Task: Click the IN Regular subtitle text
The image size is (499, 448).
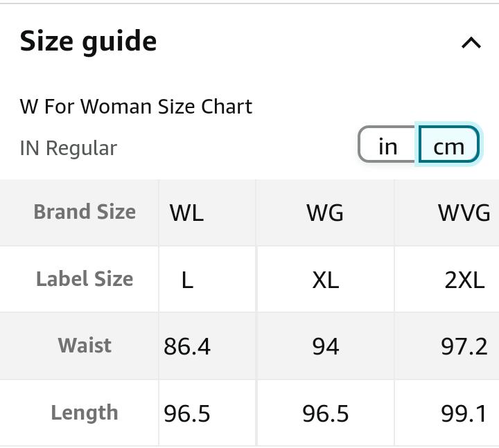Action: [69, 148]
